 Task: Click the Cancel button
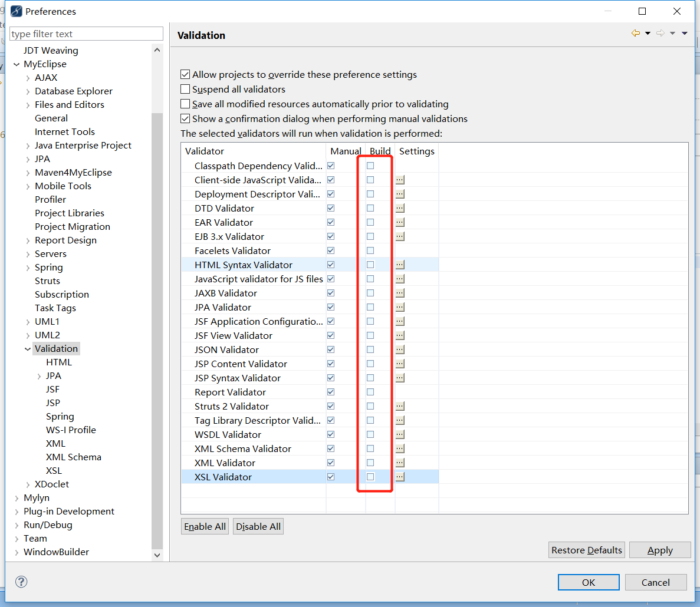[655, 582]
